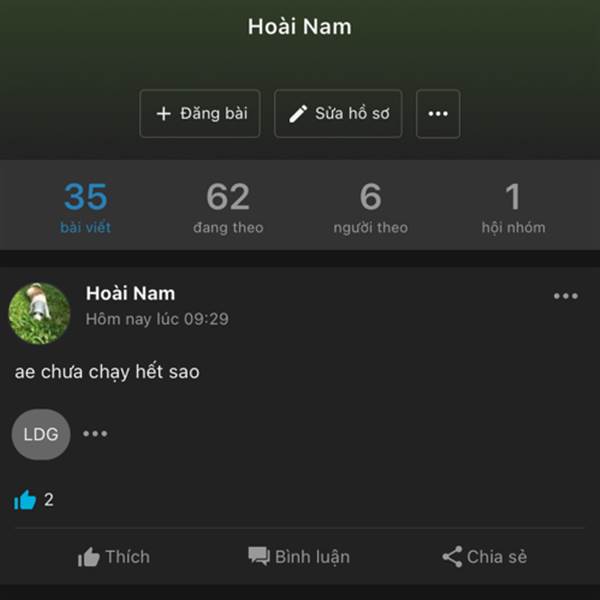Open the three-dots profile options button
This screenshot has width=600, height=600.
[x=438, y=114]
